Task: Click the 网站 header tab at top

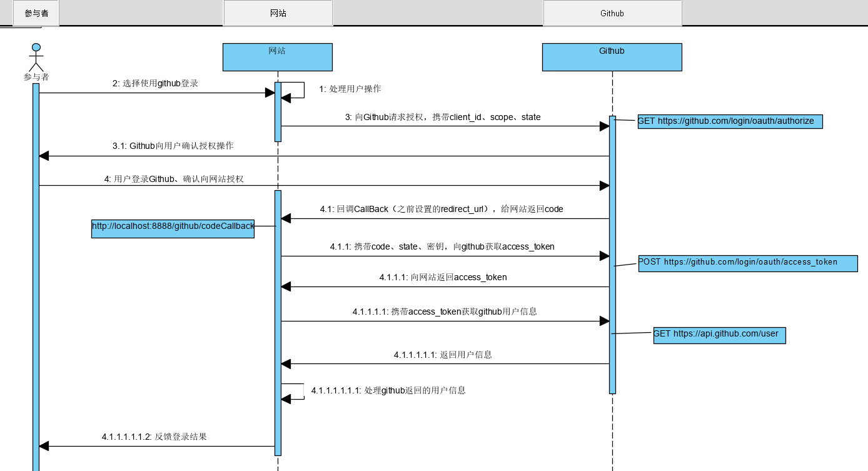Action: pos(278,13)
